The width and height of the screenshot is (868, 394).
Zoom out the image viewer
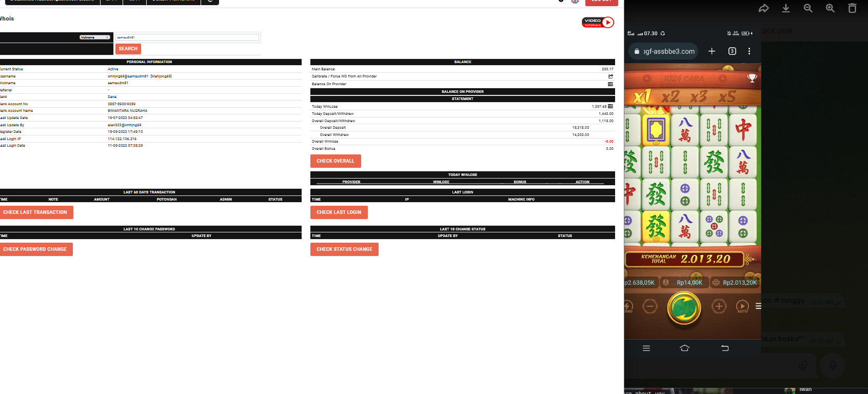[808, 8]
